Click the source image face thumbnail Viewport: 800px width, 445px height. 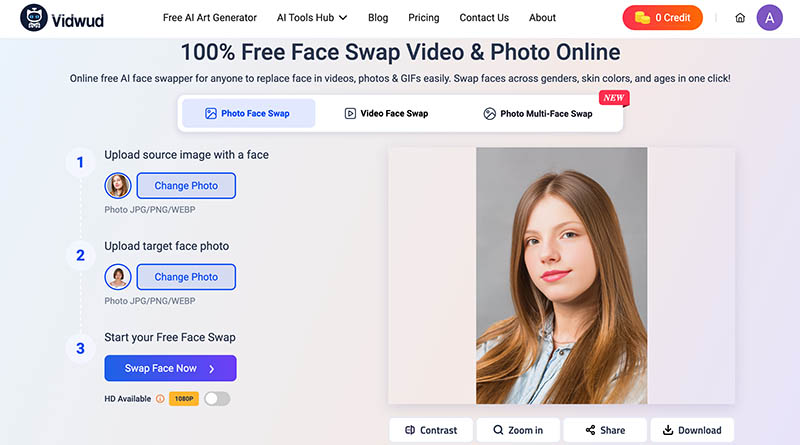[x=118, y=186]
